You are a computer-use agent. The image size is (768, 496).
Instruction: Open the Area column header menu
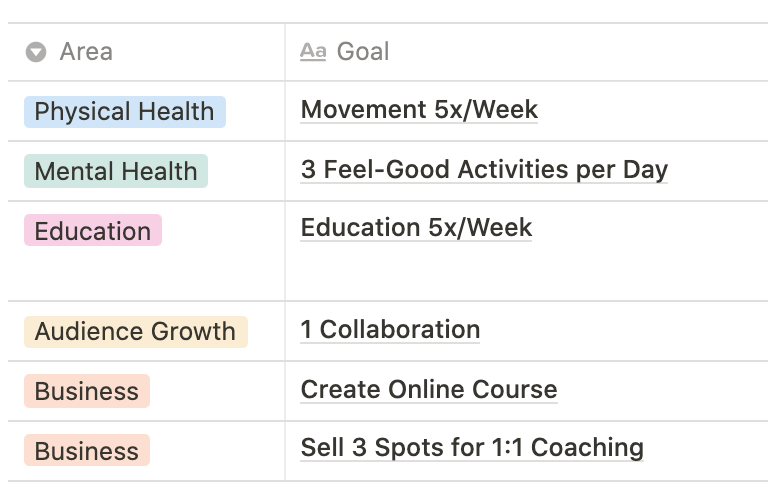tap(146, 52)
